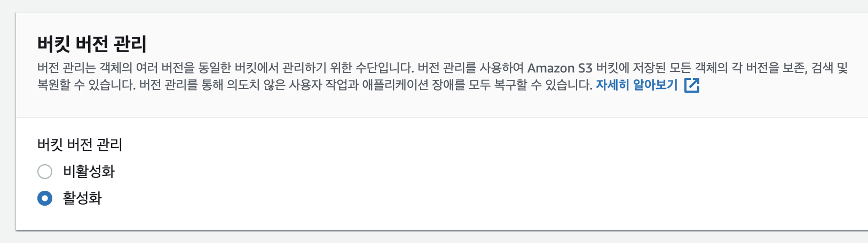
Task: Select the 활성화 radio button
Action: pyautogui.click(x=45, y=199)
